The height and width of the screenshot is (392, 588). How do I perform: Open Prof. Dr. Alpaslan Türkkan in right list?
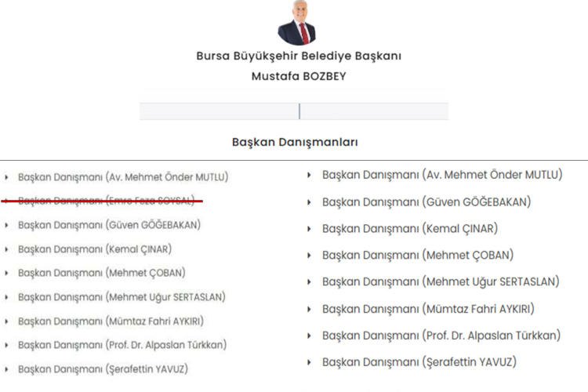click(441, 336)
